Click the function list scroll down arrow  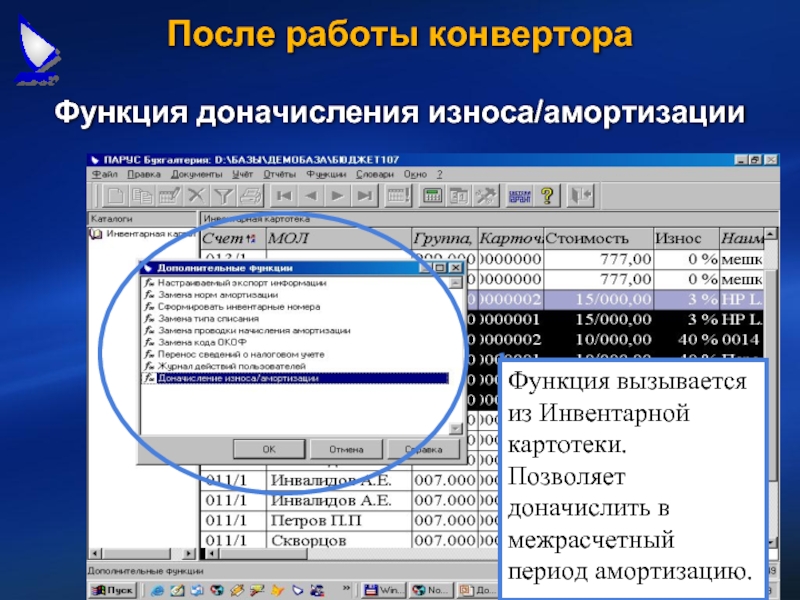[x=455, y=429]
